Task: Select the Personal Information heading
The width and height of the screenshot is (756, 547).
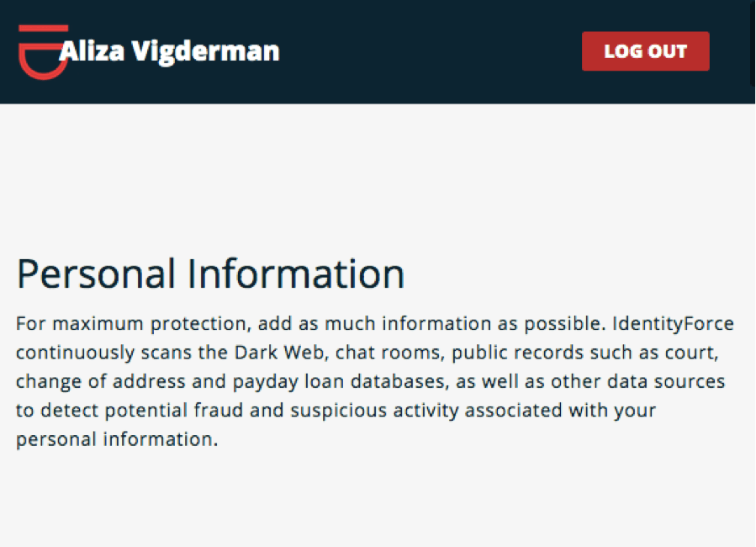Action: [209, 273]
